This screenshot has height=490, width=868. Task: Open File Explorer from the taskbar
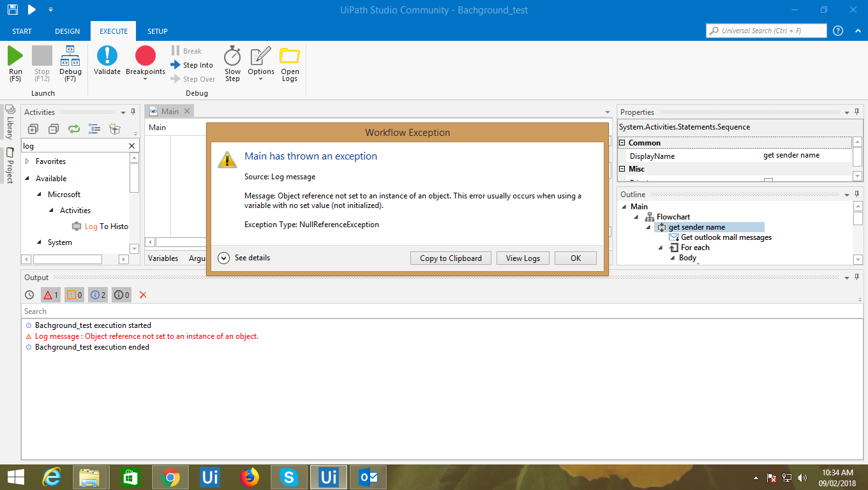[90, 477]
